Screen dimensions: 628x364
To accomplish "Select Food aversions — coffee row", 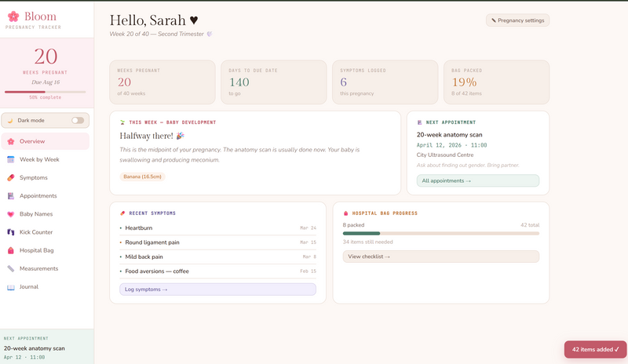I will tap(217, 271).
